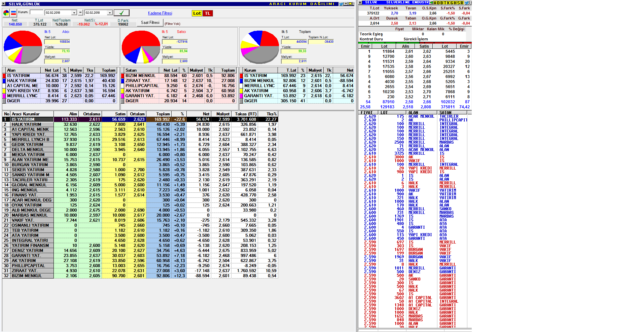The width and height of the screenshot is (644, 332).
Task: Close the SILVR depth window with X
Action: coord(360,2)
